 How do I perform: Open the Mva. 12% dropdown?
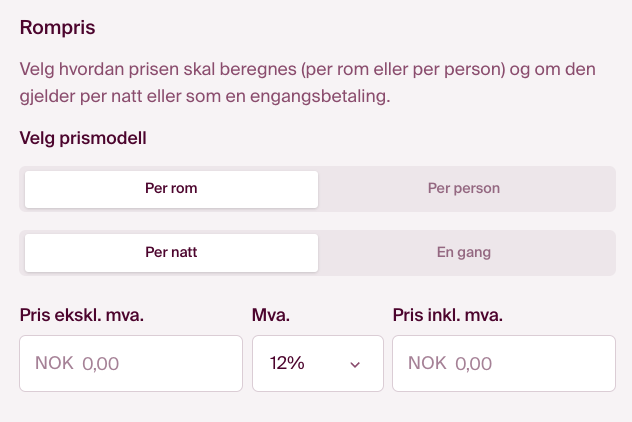pyautogui.click(x=317, y=363)
